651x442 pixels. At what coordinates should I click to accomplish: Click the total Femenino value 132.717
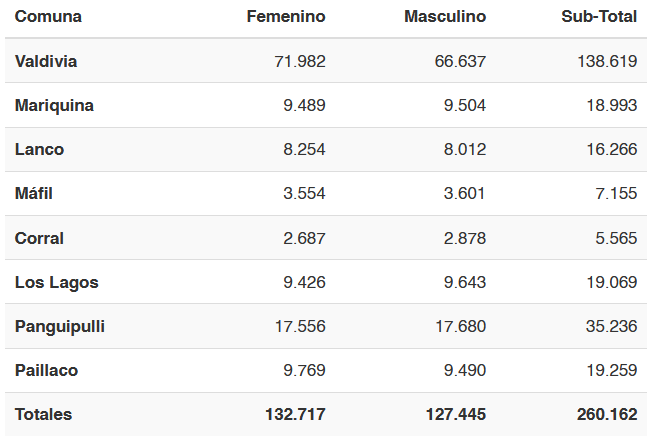[x=295, y=414]
